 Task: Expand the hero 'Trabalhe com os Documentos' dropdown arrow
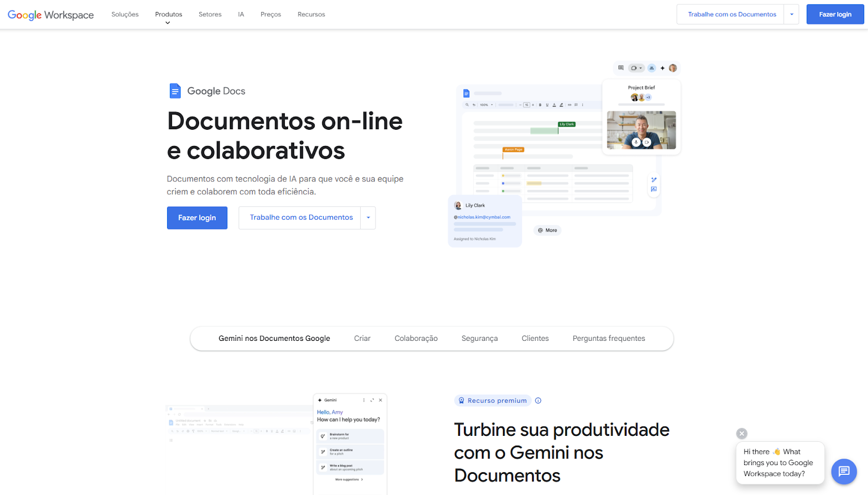tap(368, 218)
